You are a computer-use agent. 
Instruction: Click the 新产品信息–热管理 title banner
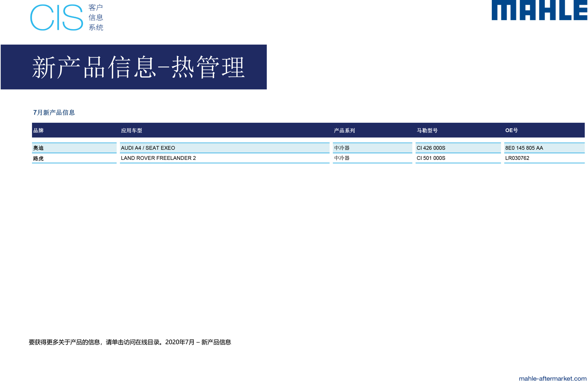click(x=134, y=67)
